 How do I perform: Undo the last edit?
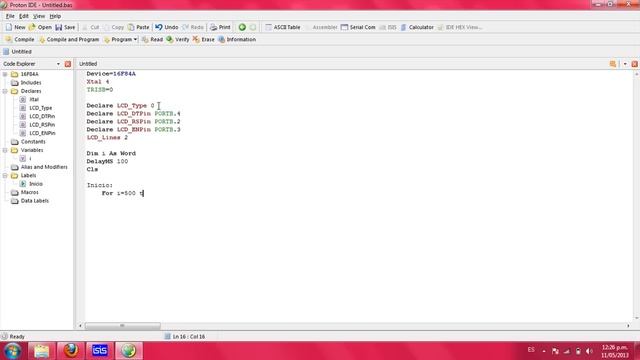[167, 27]
